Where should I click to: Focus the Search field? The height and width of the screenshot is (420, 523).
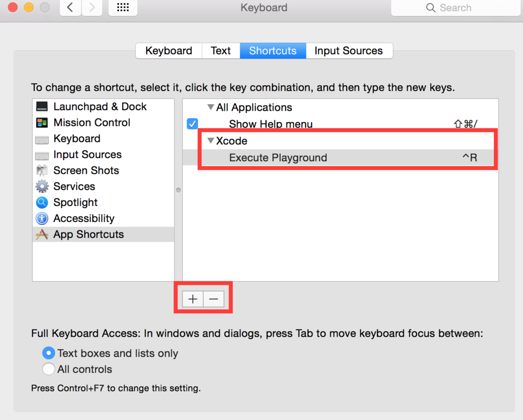(x=456, y=8)
